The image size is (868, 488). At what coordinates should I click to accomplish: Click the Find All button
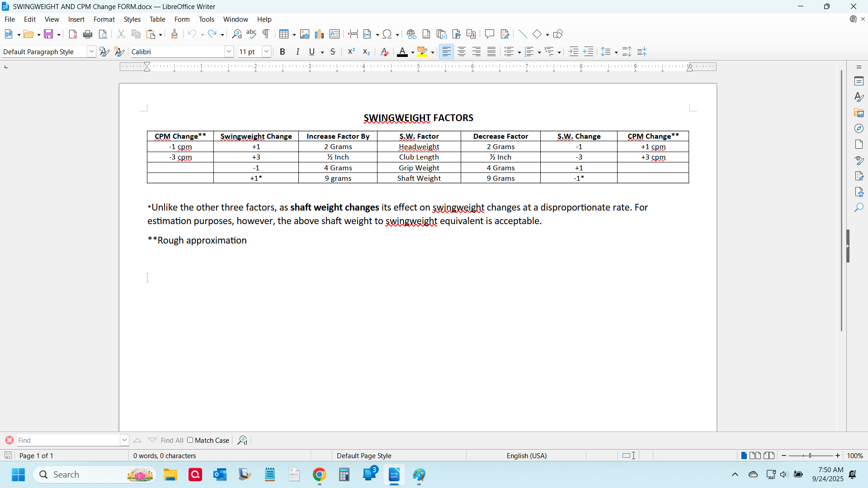point(172,441)
